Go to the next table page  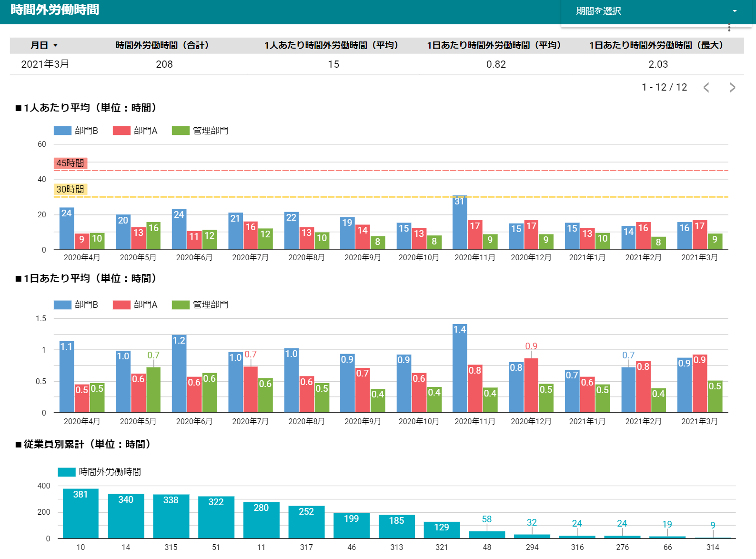tap(732, 88)
